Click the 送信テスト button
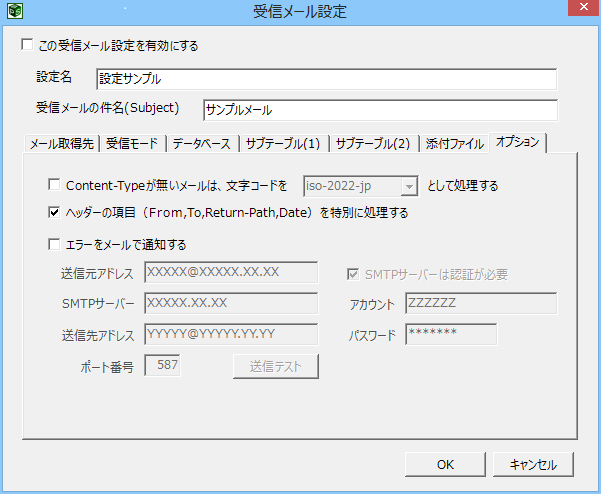The width and height of the screenshot is (601, 494). [x=276, y=366]
